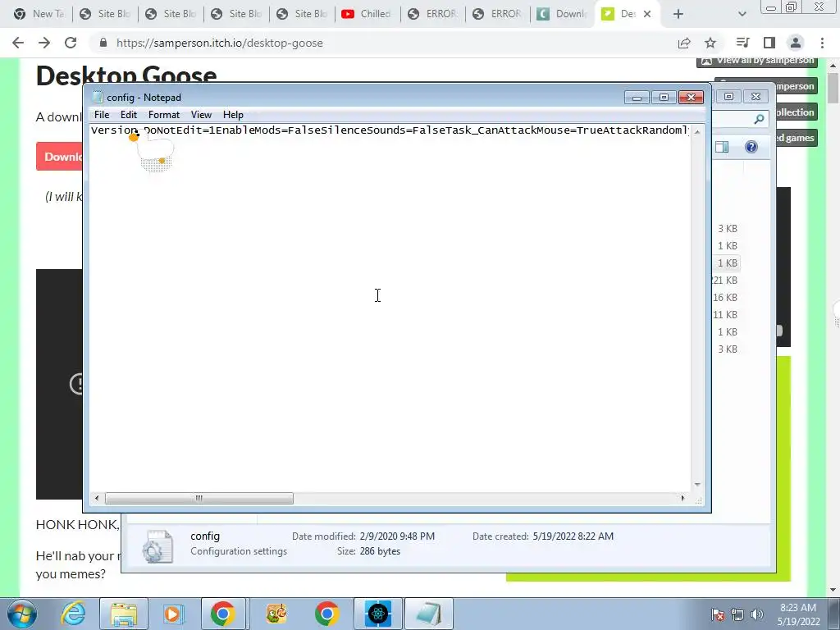Screen dimensions: 840x630
Task: Open the first Chrome taskbar icon
Action: pos(223,614)
